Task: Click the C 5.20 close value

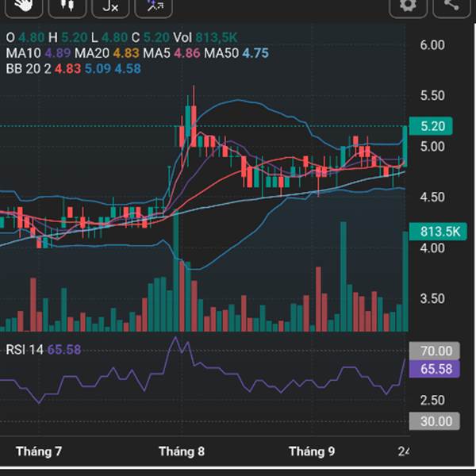Action: tap(150, 37)
